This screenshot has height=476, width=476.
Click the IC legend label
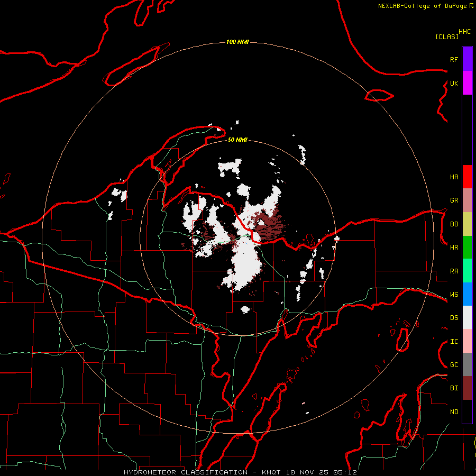[454, 342]
